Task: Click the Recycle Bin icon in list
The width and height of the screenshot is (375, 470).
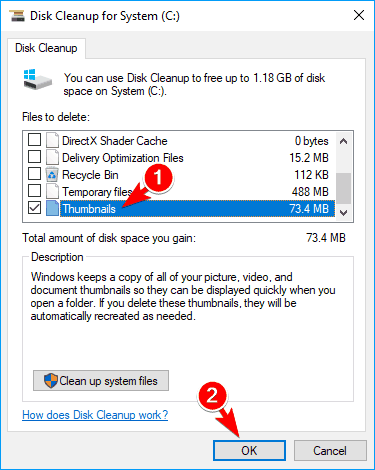Action: pyautogui.click(x=52, y=174)
